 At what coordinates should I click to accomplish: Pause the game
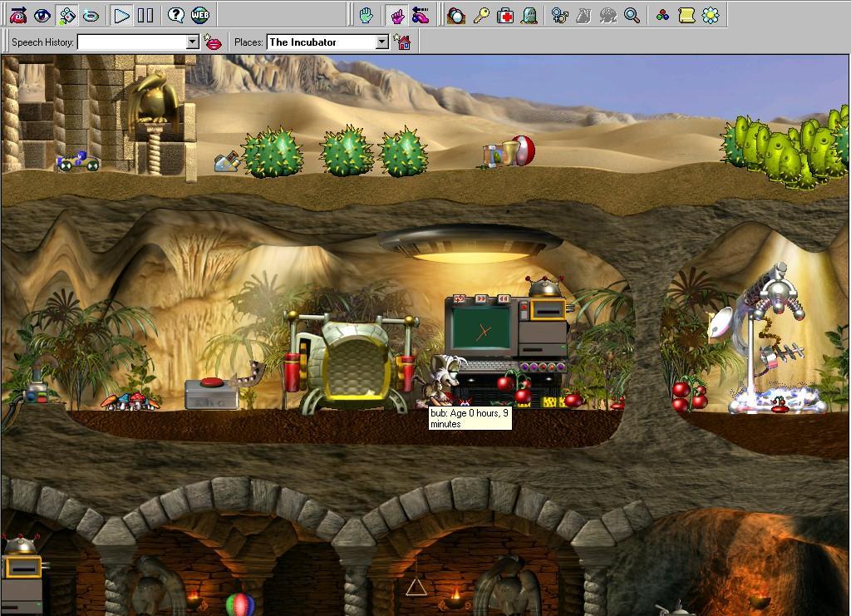(145, 15)
